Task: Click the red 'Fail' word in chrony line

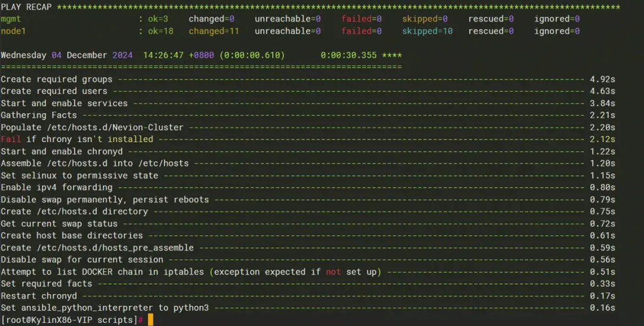Action: coord(11,139)
